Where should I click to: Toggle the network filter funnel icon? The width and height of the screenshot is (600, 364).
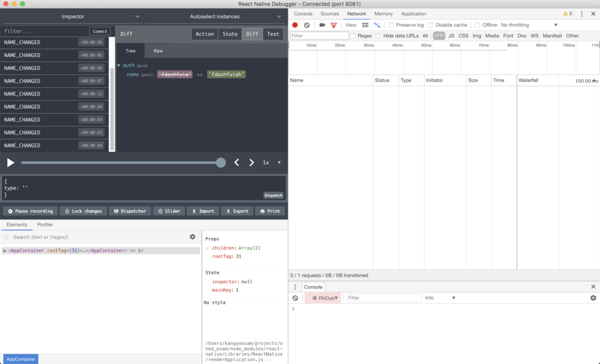tap(333, 25)
